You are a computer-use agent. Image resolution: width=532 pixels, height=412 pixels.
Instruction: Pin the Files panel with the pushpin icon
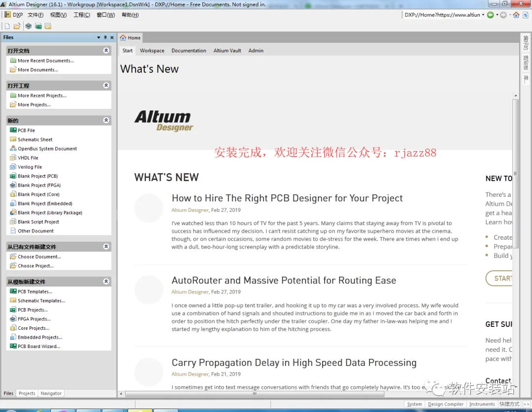point(105,37)
